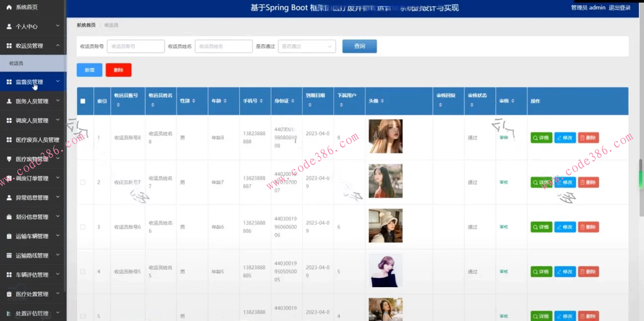This screenshot has height=321, width=644.
Task: Click inside the 收运员姓名 search field
Action: [x=224, y=46]
